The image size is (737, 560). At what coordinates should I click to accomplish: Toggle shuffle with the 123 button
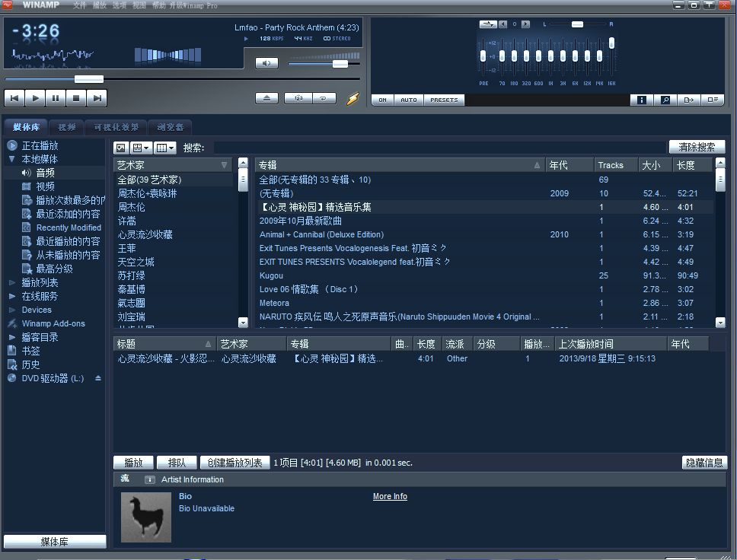coord(298,98)
